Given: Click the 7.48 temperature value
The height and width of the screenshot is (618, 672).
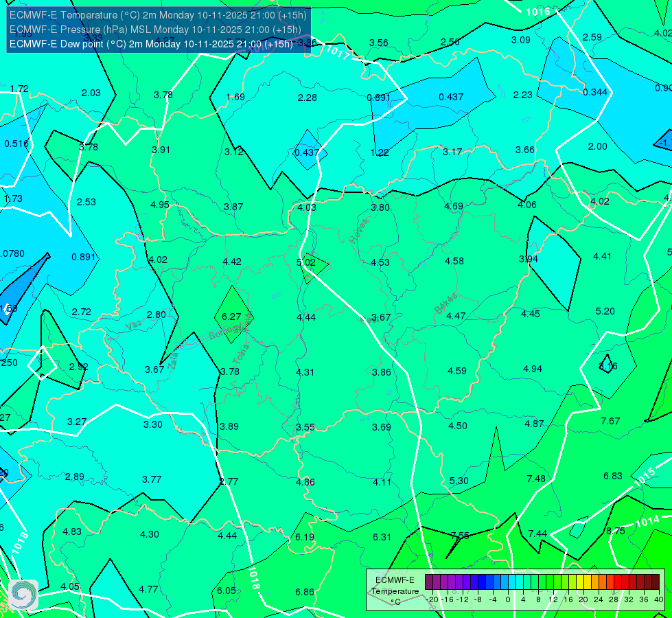Looking at the screenshot, I should pos(536,479).
